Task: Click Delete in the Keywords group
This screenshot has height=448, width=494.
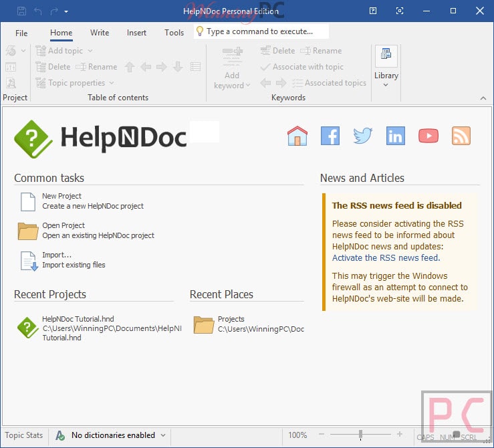Action: click(x=278, y=50)
